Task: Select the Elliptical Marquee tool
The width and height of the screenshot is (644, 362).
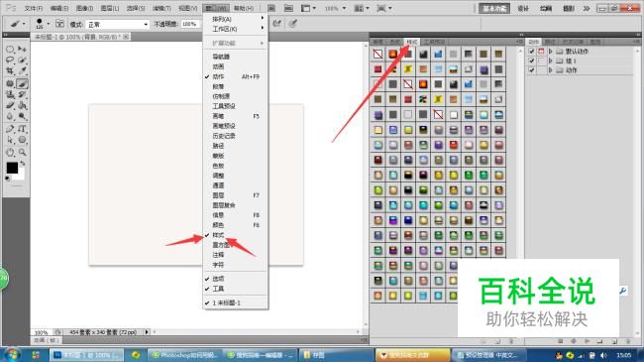Action: tap(10, 50)
